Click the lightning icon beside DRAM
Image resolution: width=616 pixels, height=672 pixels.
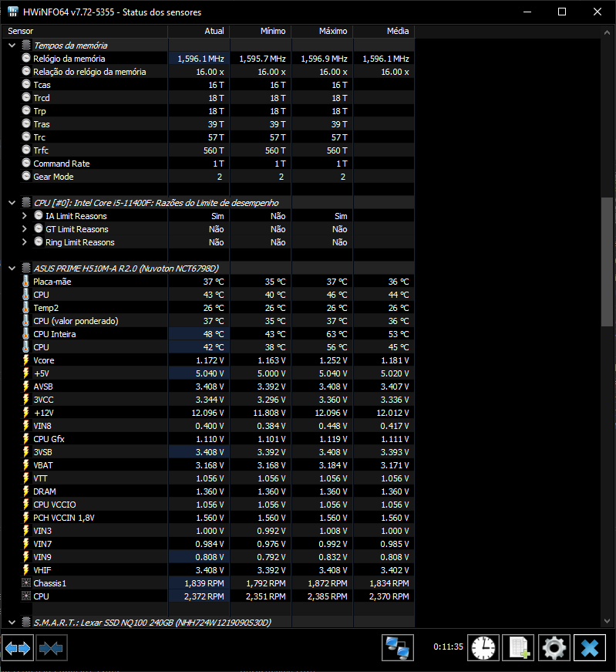tap(25, 491)
